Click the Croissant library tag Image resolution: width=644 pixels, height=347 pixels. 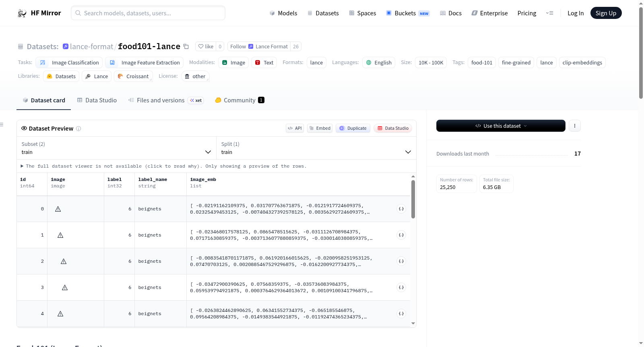click(133, 76)
